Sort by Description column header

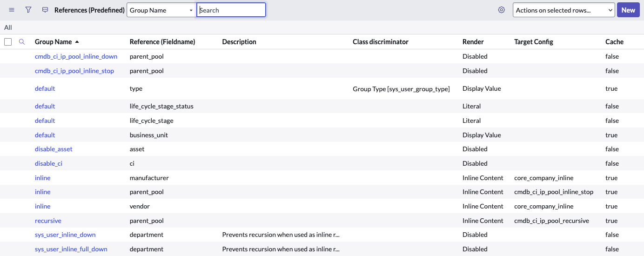coord(239,42)
